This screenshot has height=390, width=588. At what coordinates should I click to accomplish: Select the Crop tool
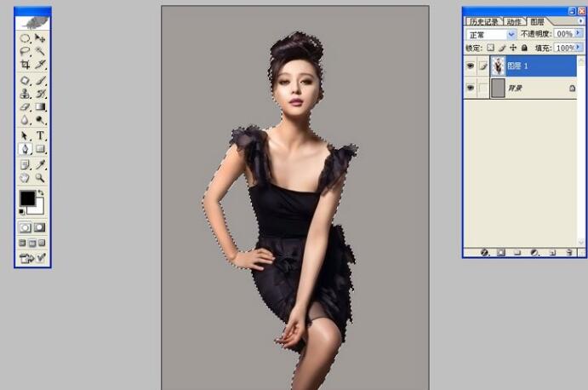[x=26, y=64]
